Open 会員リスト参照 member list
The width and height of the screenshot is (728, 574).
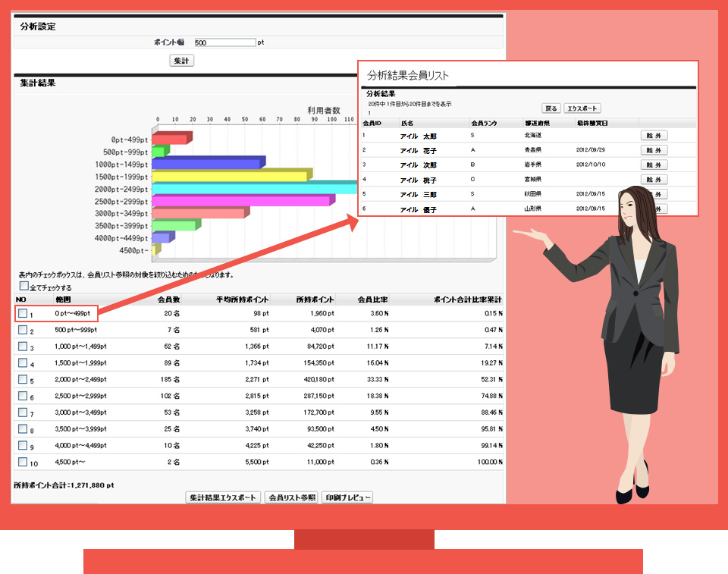pos(291,497)
